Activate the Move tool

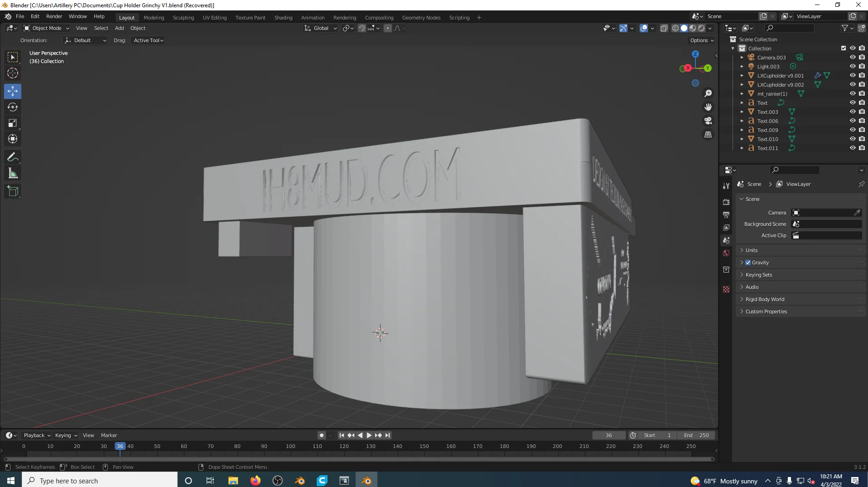coord(13,91)
